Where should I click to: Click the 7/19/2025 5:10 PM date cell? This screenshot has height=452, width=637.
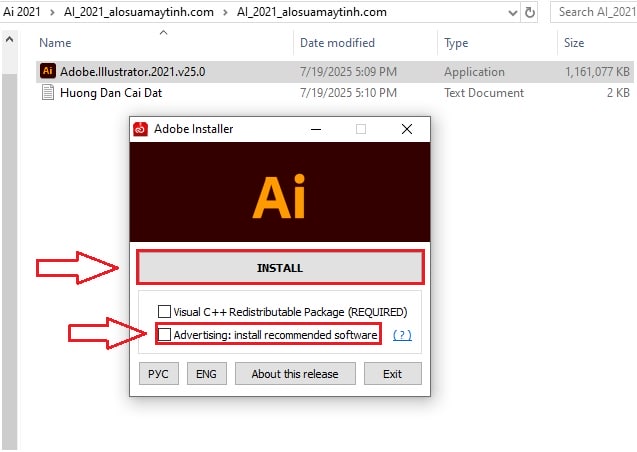pyautogui.click(x=348, y=93)
